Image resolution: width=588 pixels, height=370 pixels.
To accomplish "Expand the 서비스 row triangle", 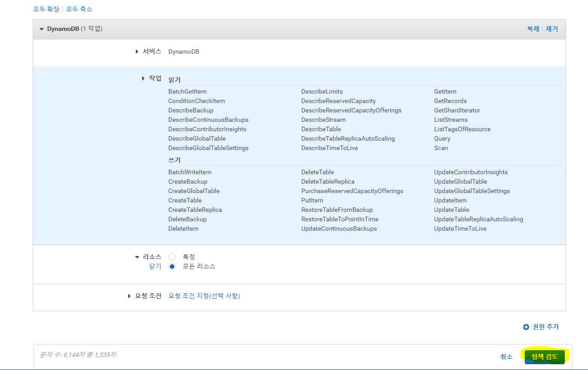I will click(x=137, y=52).
